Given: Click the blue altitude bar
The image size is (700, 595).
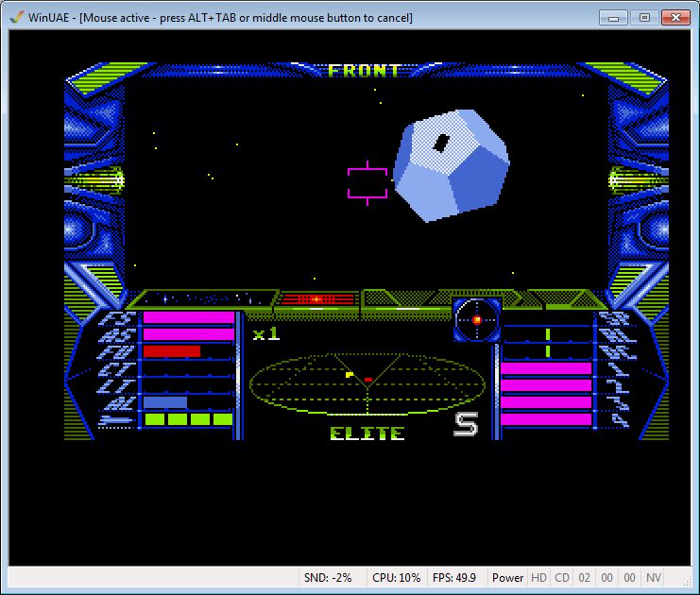Looking at the screenshot, I should 165,402.
